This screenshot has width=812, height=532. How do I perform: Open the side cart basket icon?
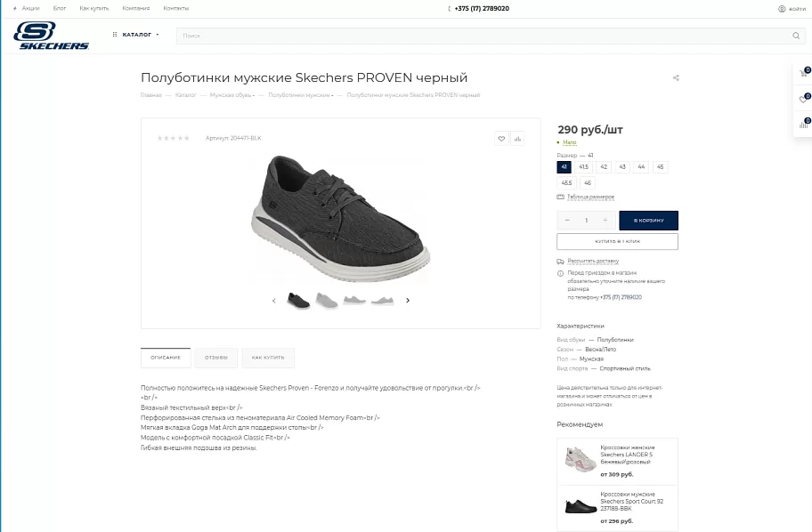coord(804,72)
